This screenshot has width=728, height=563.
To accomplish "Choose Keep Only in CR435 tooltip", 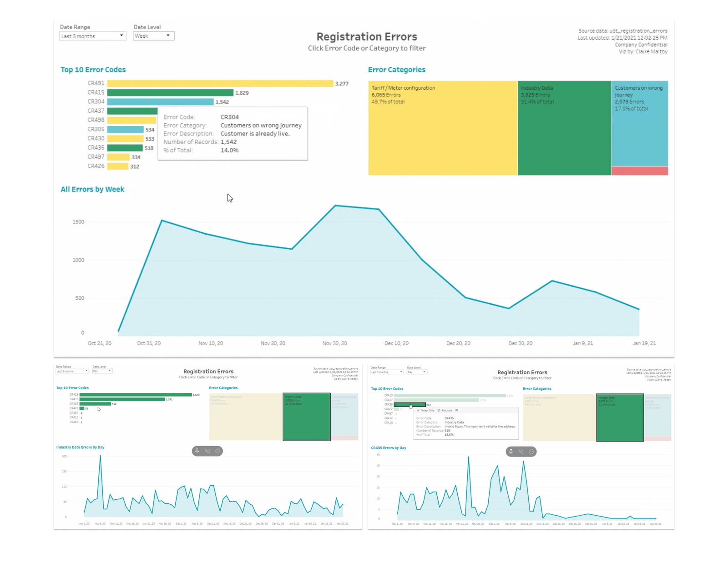I will (x=426, y=410).
